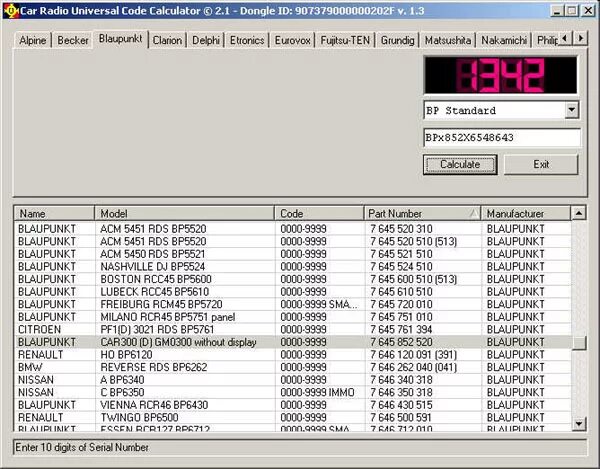Image resolution: width=600 pixels, height=469 pixels.
Task: Select the VIENNA RCR46 BP6430 row
Action: coord(293,405)
